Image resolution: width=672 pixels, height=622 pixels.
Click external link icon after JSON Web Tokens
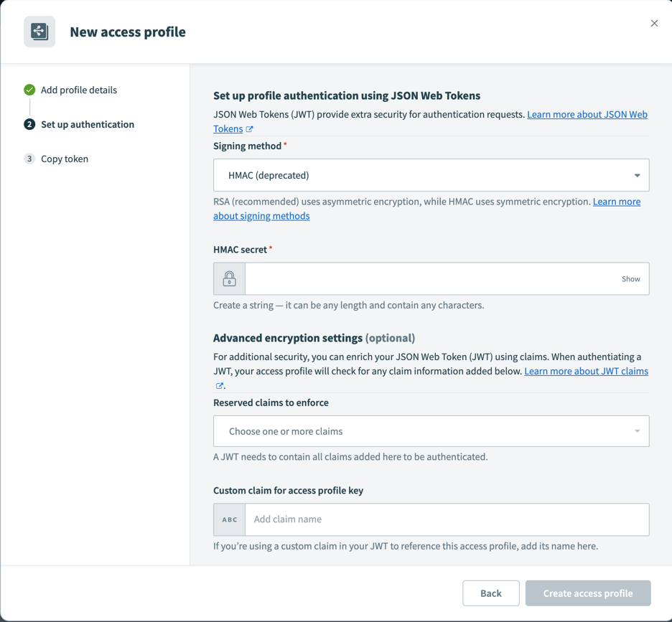click(x=250, y=129)
